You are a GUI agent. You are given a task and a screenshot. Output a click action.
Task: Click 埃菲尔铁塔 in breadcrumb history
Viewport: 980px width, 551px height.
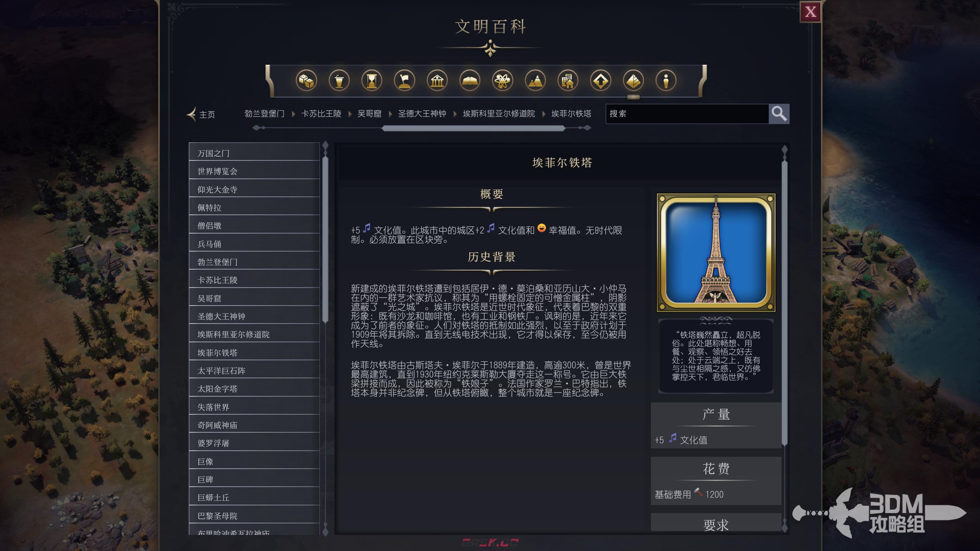(x=571, y=114)
